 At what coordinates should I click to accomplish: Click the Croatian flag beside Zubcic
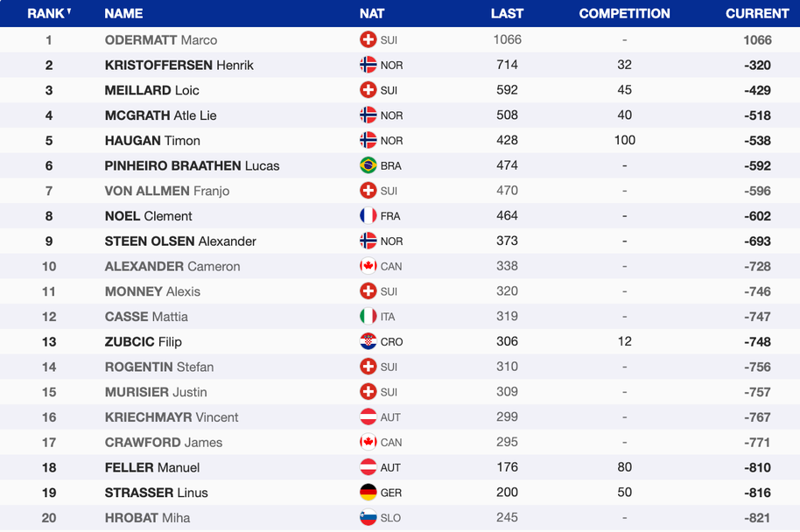pos(368,341)
